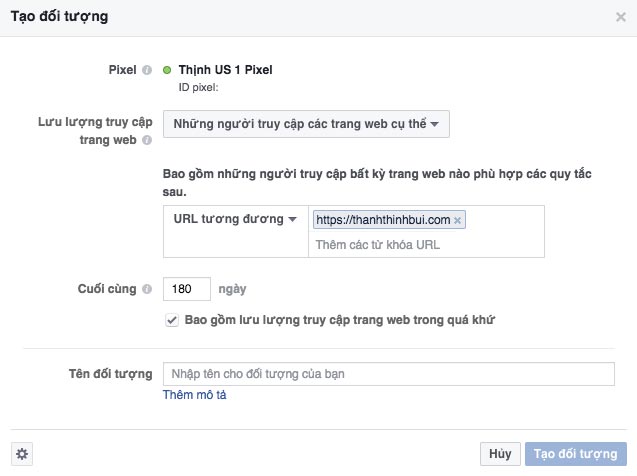Click the Hủy button
637x476 pixels.
pyautogui.click(x=500, y=454)
